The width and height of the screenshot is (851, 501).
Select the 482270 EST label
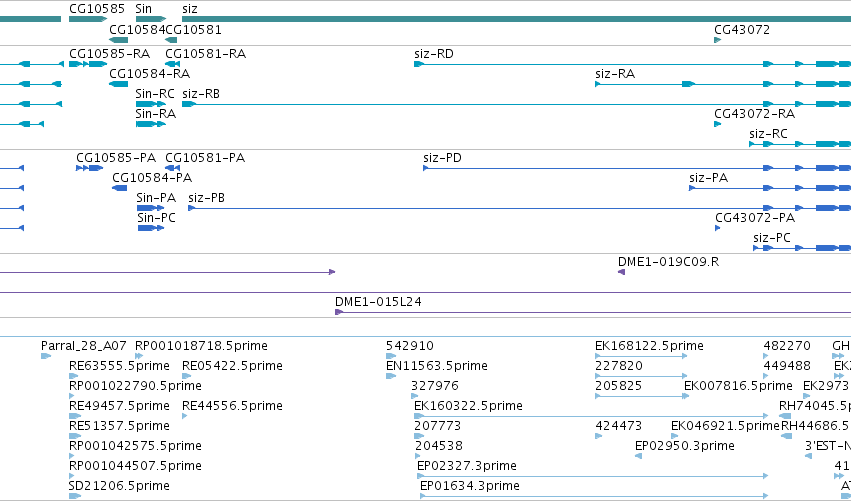pos(787,346)
